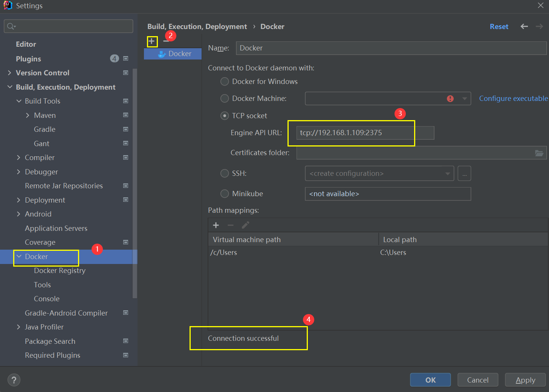
Task: Select SSH radio option
Action: pos(225,173)
